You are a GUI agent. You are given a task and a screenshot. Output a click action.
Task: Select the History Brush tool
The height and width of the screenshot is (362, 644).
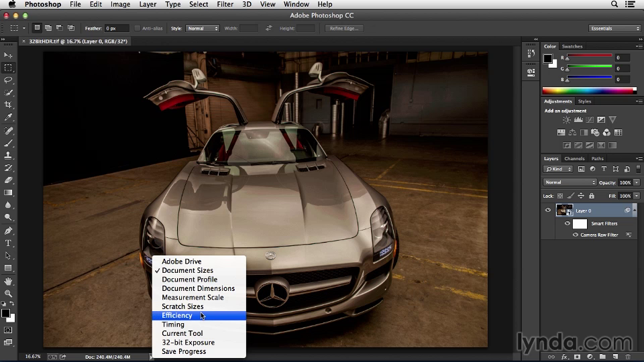(8, 168)
